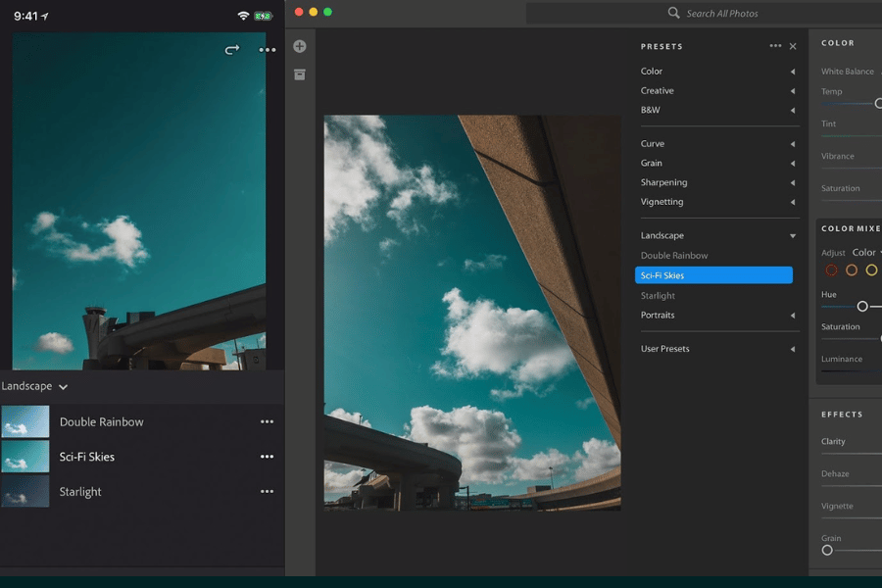Expand the Creative preset group
Screen dimensions: 882x588
coord(793,91)
